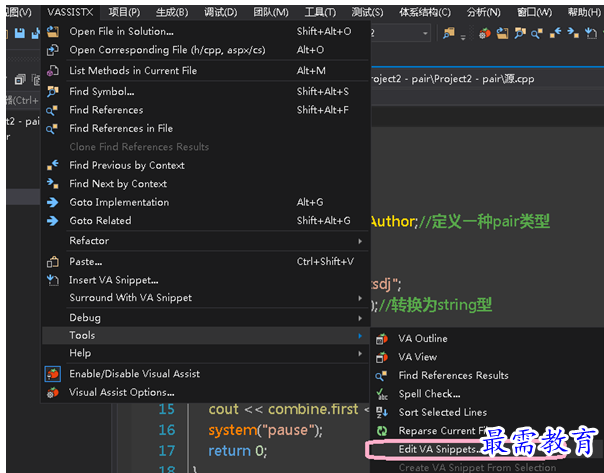Click the Spell Check icon
The width and height of the screenshot is (604, 473).
click(x=382, y=394)
